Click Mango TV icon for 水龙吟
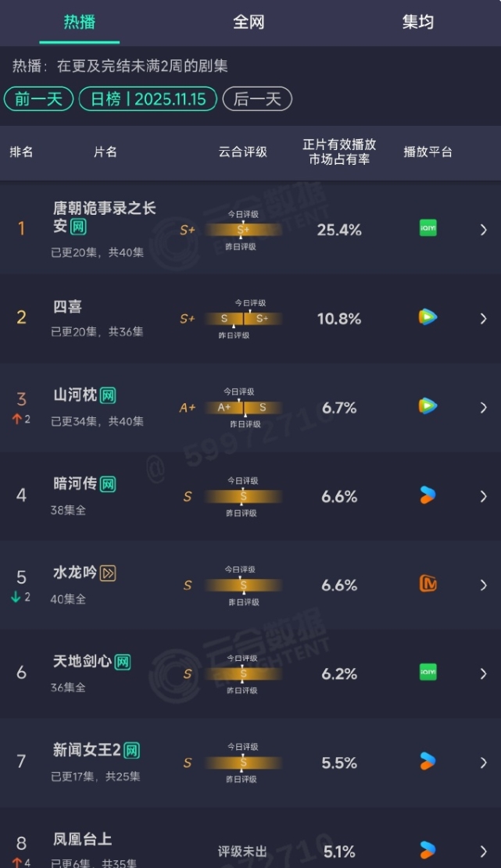The width and height of the screenshot is (501, 868). point(428,584)
